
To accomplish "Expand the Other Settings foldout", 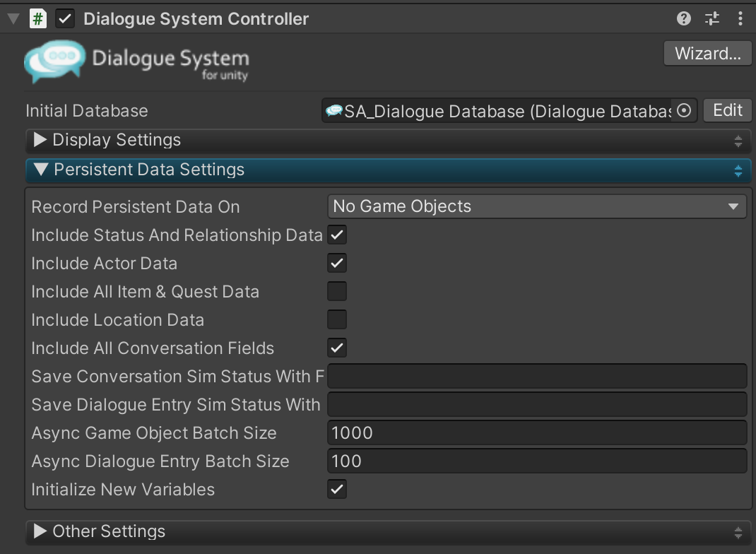I will pyautogui.click(x=40, y=531).
